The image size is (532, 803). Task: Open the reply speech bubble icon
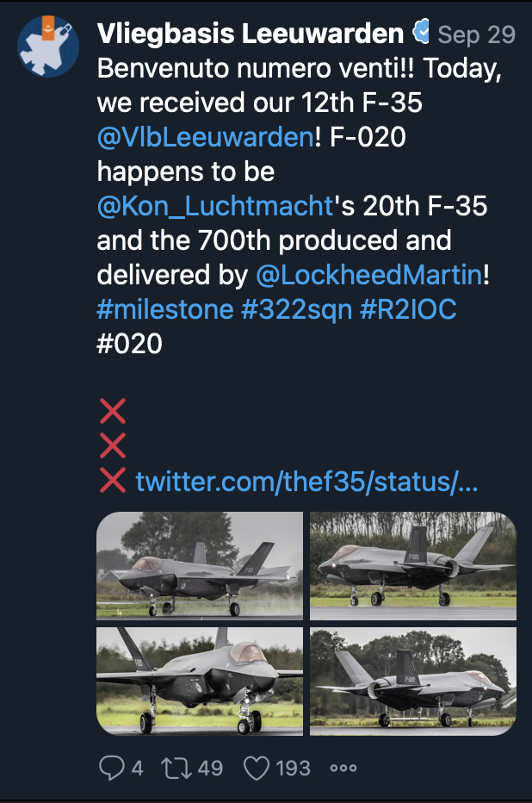coord(112,768)
